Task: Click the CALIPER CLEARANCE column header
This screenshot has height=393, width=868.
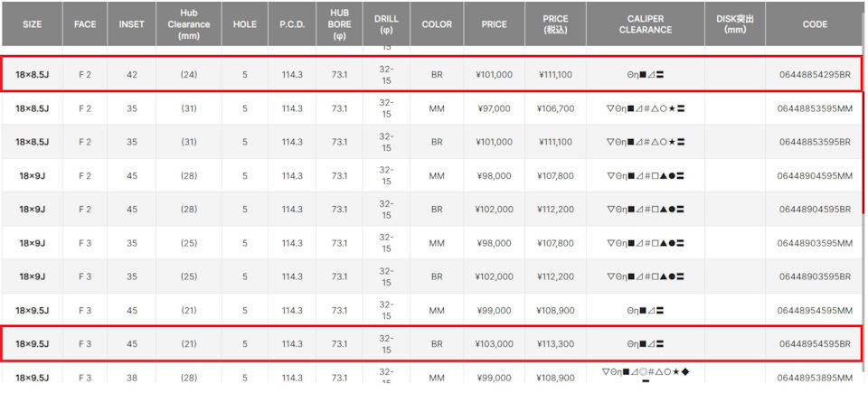Action: (645, 24)
